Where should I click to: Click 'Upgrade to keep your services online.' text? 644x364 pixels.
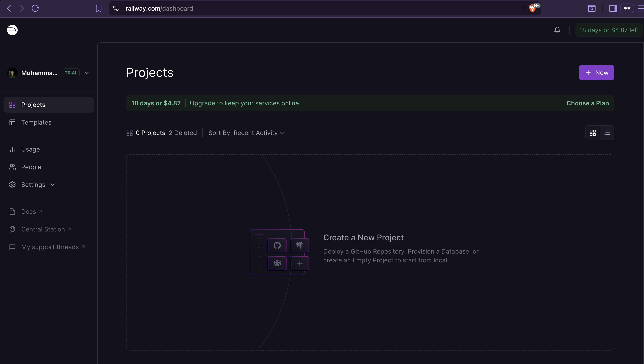click(x=245, y=103)
